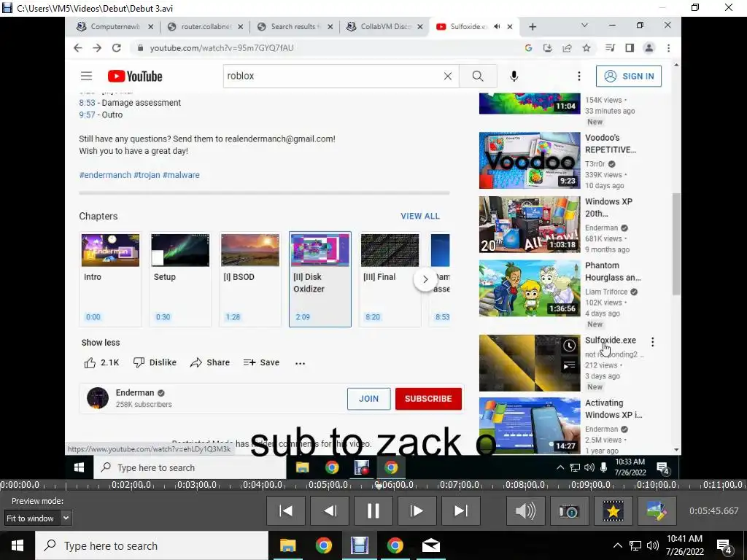This screenshot has width=747, height=560.
Task: Click timeline at 0:08:00.0 mark
Action: click(525, 485)
